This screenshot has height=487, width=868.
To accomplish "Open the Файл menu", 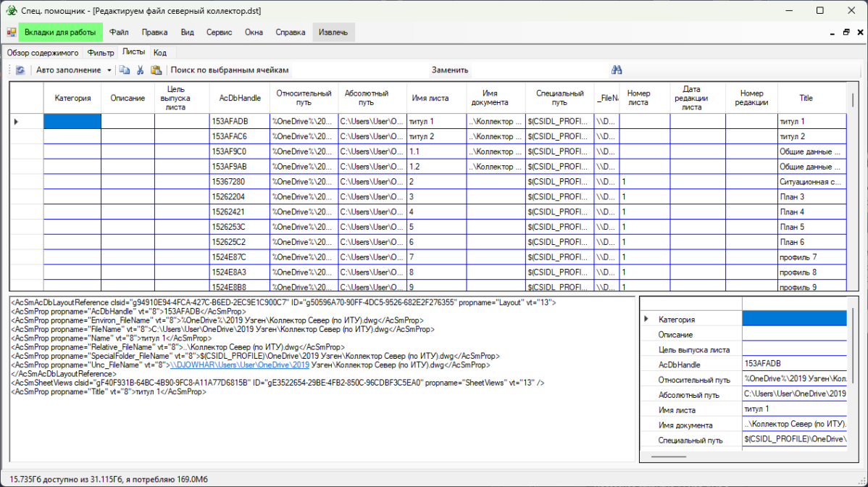I will click(x=119, y=33).
